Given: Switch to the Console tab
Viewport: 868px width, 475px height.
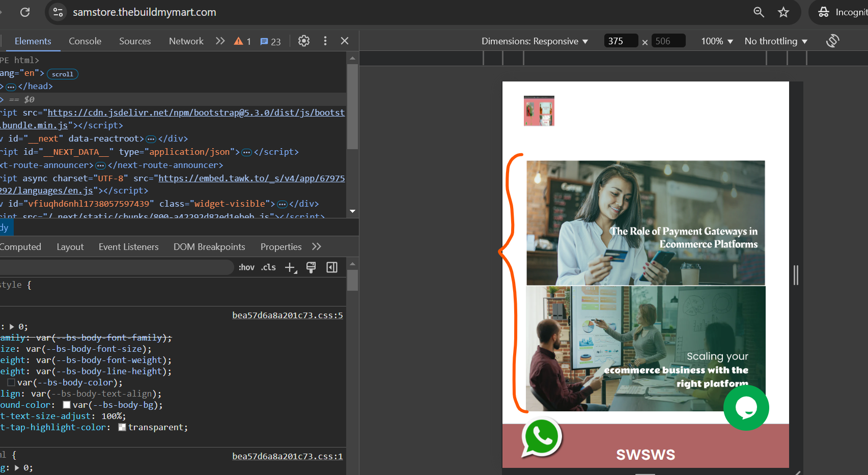Looking at the screenshot, I should coord(85,41).
